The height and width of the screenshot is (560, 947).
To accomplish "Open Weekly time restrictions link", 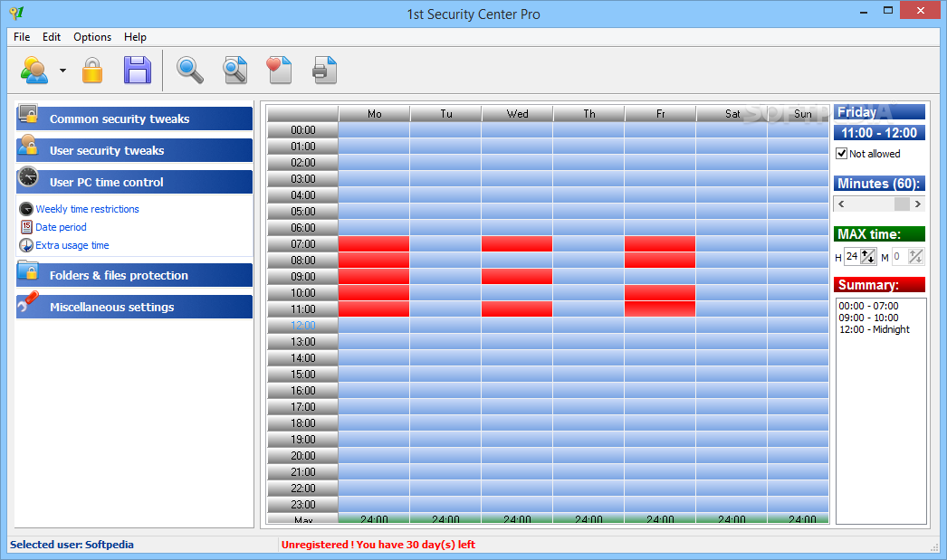I will tap(87, 209).
